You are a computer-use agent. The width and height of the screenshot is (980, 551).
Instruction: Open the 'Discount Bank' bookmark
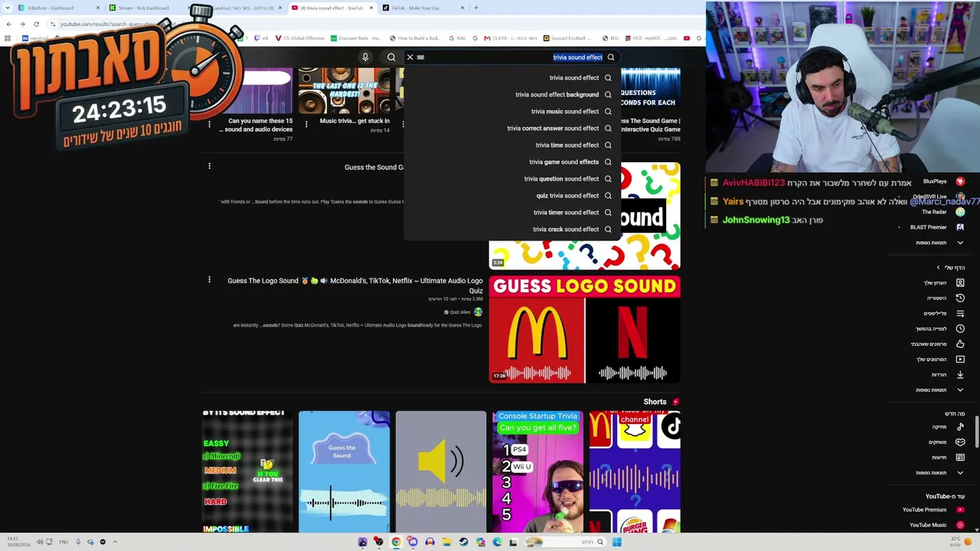(x=356, y=38)
